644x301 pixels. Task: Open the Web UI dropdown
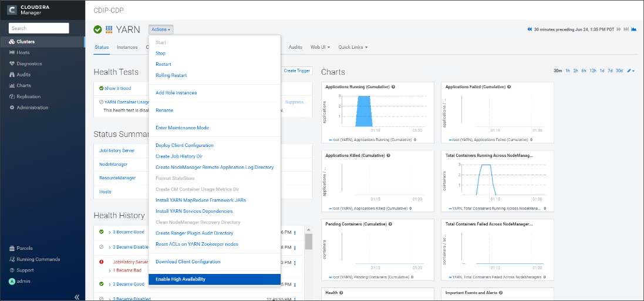pyautogui.click(x=321, y=47)
